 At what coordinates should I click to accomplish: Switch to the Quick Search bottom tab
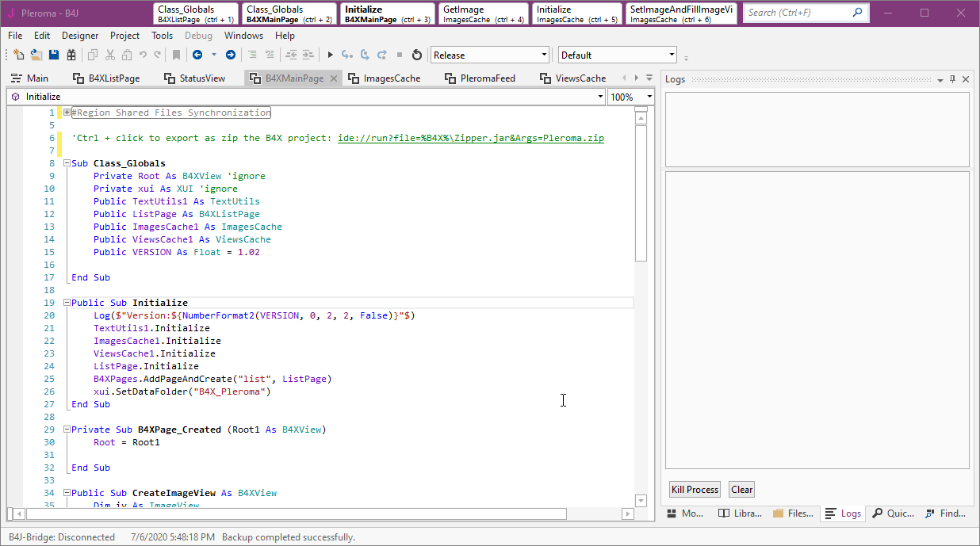pos(893,514)
